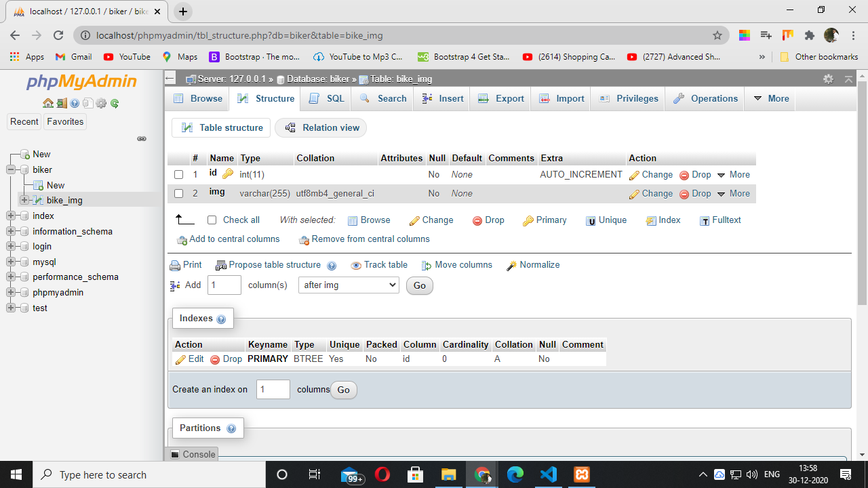Reload the browser page

coord(58,35)
